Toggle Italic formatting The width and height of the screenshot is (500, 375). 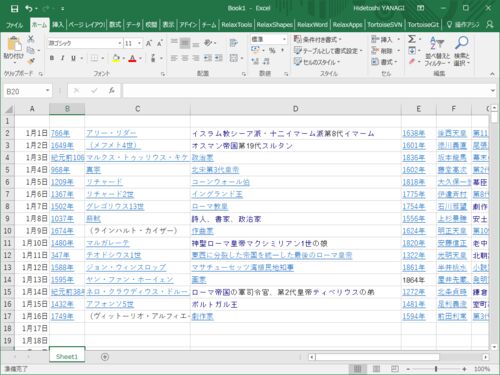pos(62,58)
